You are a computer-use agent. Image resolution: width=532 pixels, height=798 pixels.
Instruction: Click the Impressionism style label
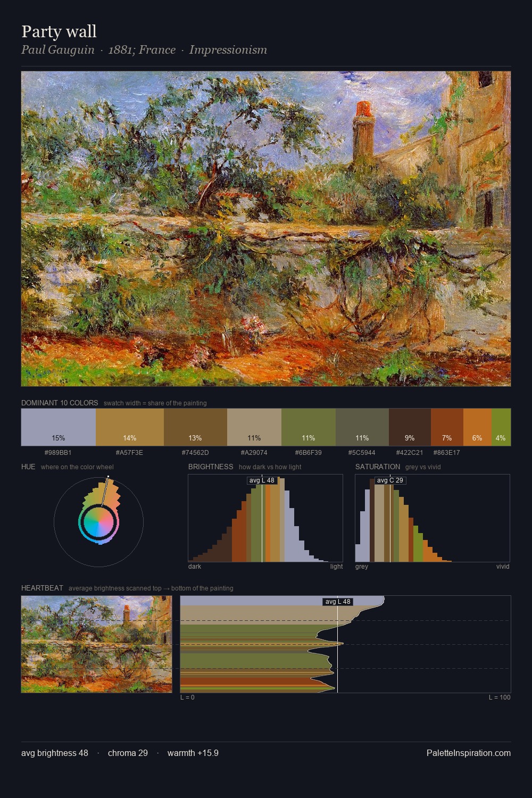click(228, 50)
